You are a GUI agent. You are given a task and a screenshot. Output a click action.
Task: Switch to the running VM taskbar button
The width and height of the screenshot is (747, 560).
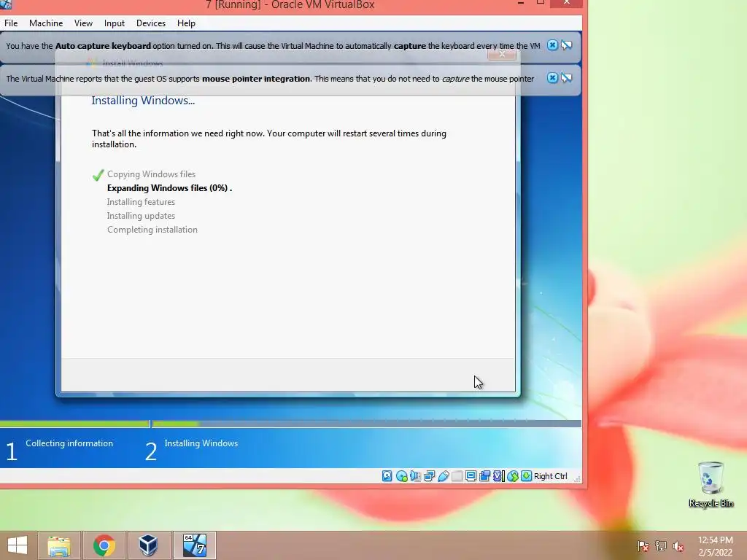[x=194, y=545]
